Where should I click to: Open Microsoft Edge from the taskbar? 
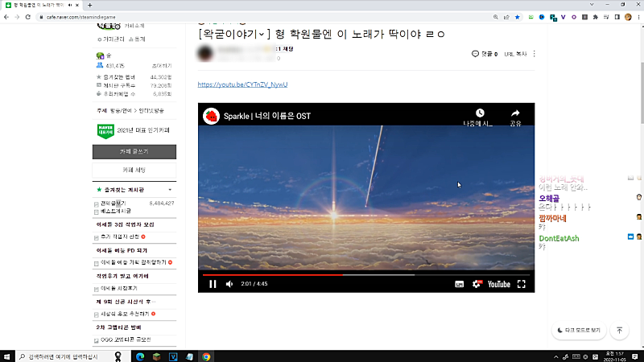coord(138,356)
